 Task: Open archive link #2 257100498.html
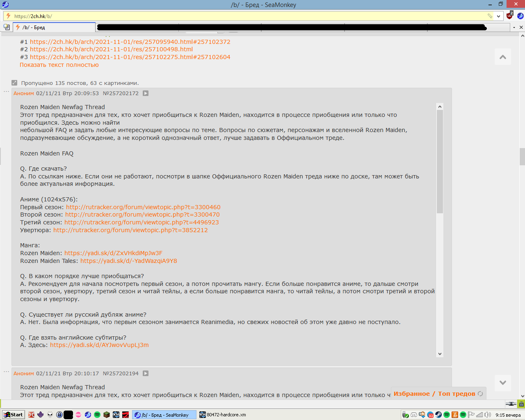coord(111,49)
